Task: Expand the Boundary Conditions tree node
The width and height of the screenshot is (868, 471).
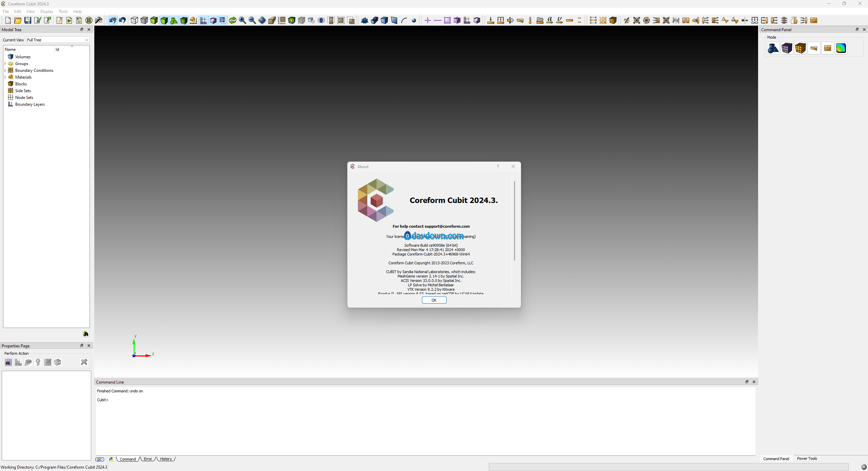Action: click(5, 70)
